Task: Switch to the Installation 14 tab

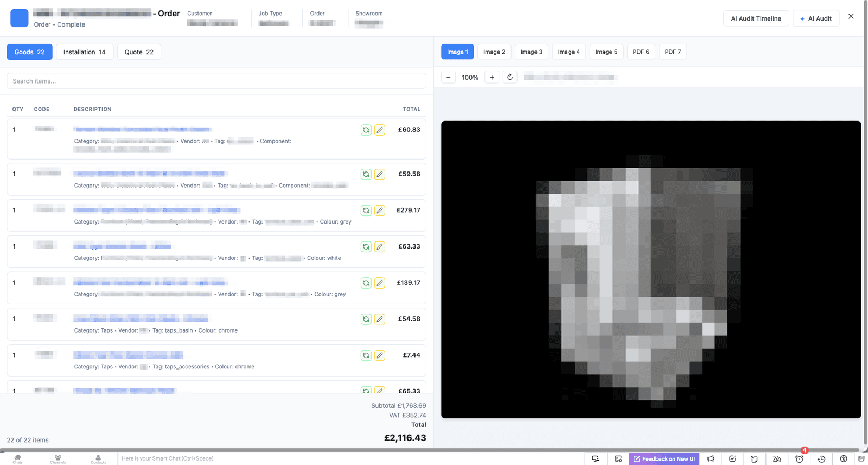Action: [x=85, y=52]
